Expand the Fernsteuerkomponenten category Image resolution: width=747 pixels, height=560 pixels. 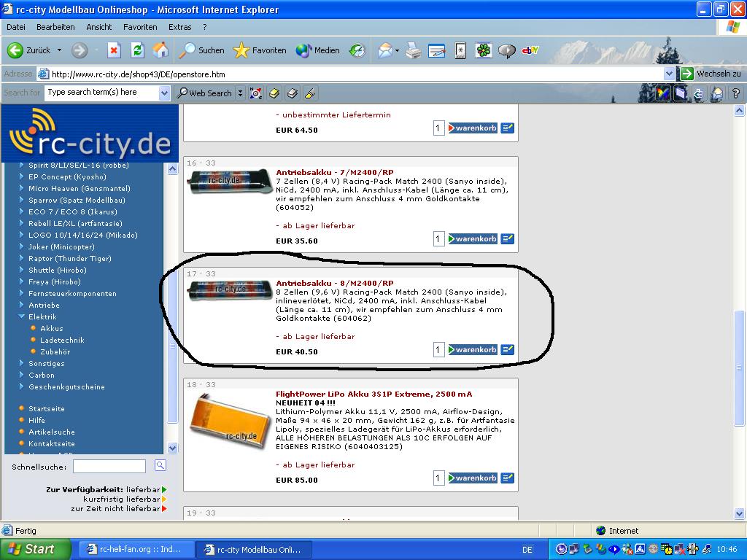pyautogui.click(x=21, y=293)
